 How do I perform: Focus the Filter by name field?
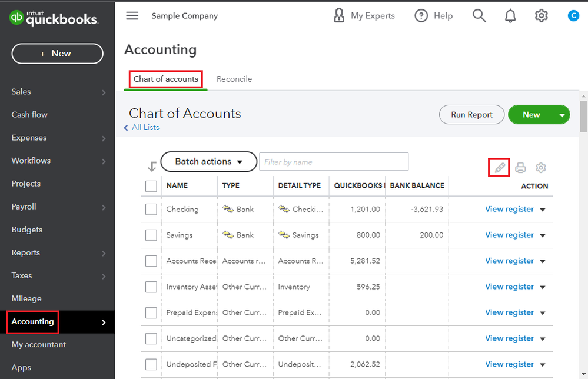coord(334,162)
